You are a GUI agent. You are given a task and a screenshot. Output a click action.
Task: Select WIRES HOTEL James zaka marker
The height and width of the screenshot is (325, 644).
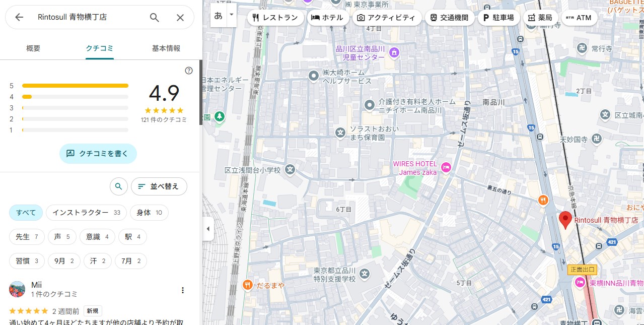(x=446, y=168)
